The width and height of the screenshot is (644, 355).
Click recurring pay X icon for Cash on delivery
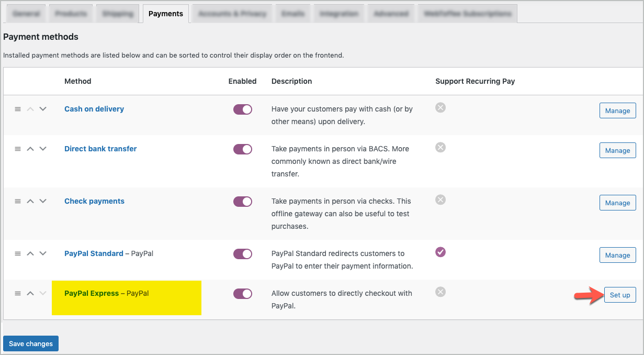point(440,107)
